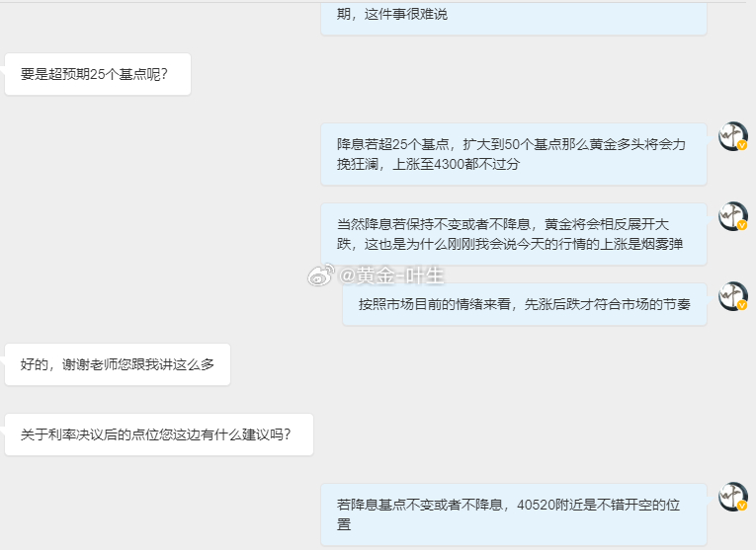This screenshot has height=550, width=756.
Task: Click the 好的，谢谢老师 message bubble
Action: click(118, 364)
